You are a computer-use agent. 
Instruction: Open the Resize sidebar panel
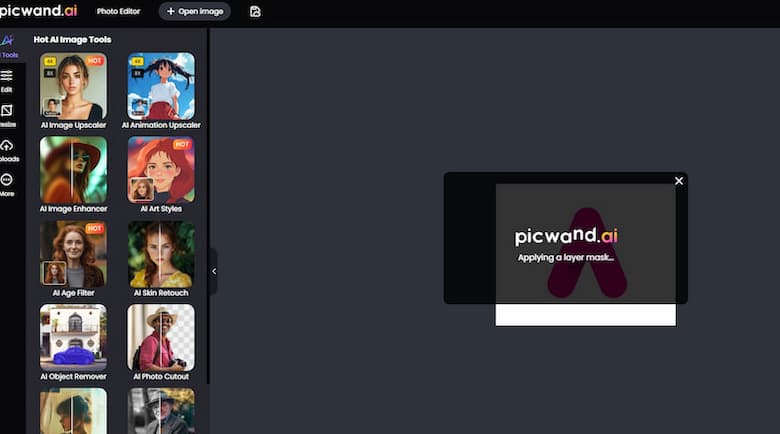pyautogui.click(x=7, y=116)
